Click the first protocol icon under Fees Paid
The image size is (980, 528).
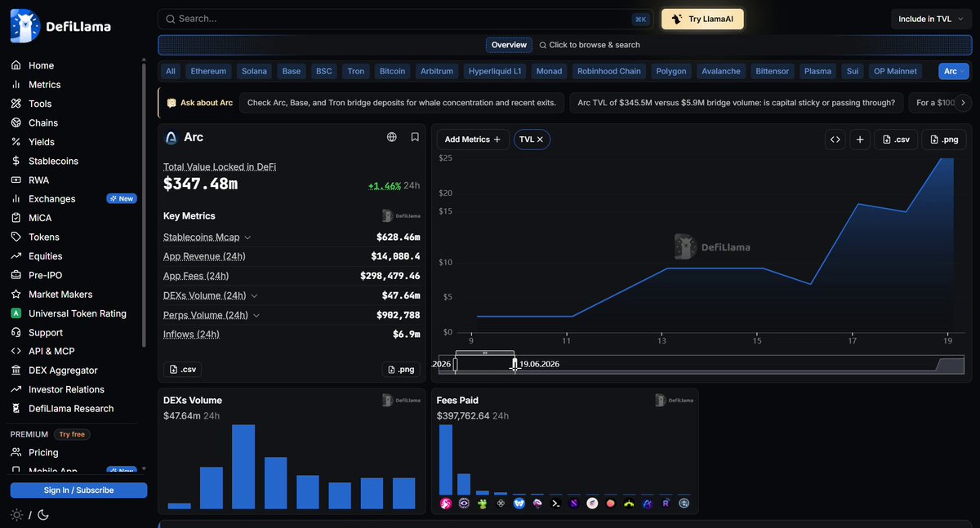pos(446,504)
